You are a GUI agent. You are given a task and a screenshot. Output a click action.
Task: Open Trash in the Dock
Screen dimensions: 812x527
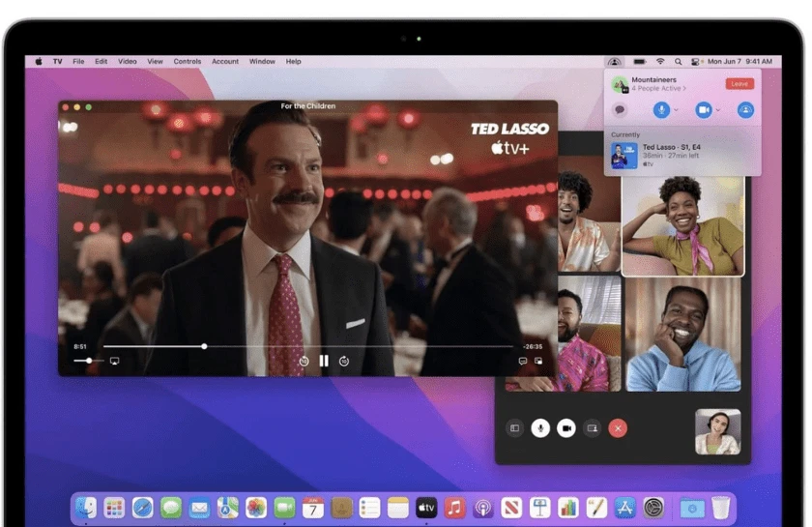pyautogui.click(x=720, y=508)
